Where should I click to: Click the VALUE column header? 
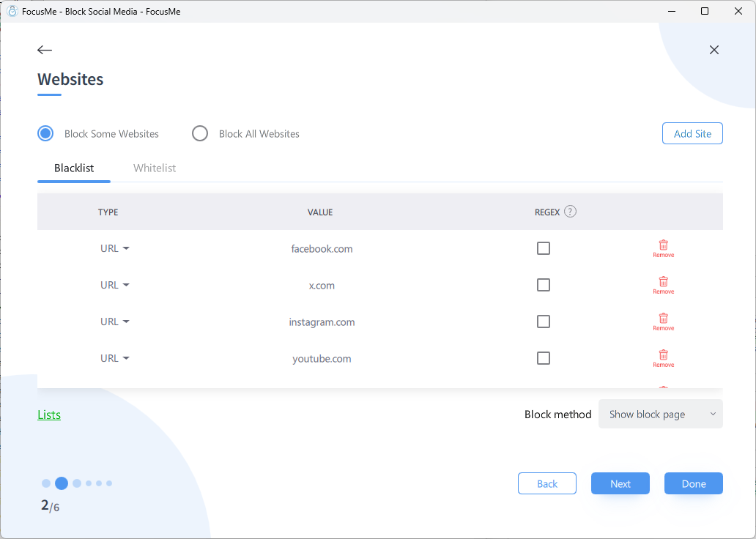click(320, 212)
